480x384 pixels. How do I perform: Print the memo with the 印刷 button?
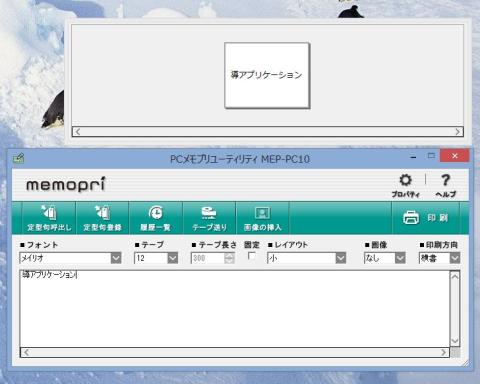[426, 218]
